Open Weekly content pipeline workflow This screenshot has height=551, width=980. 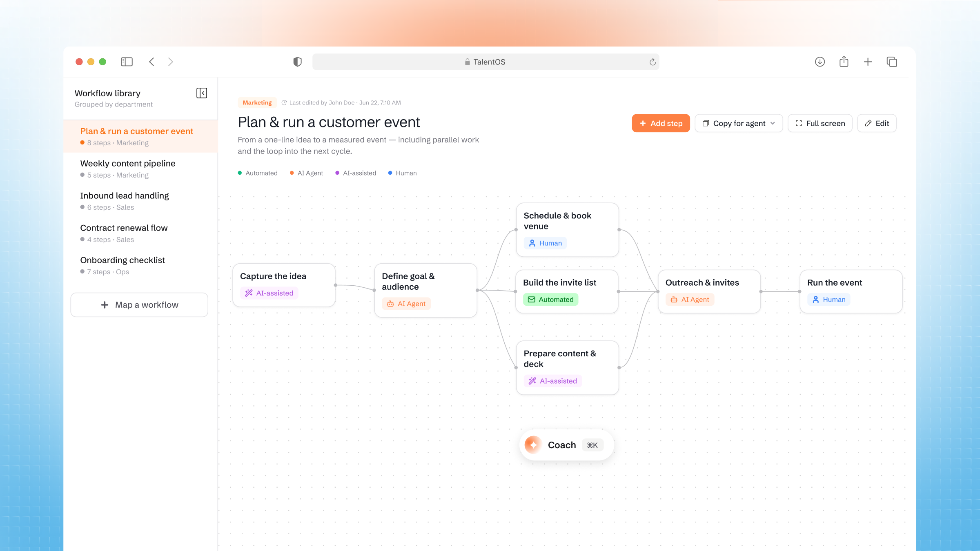[140, 169]
